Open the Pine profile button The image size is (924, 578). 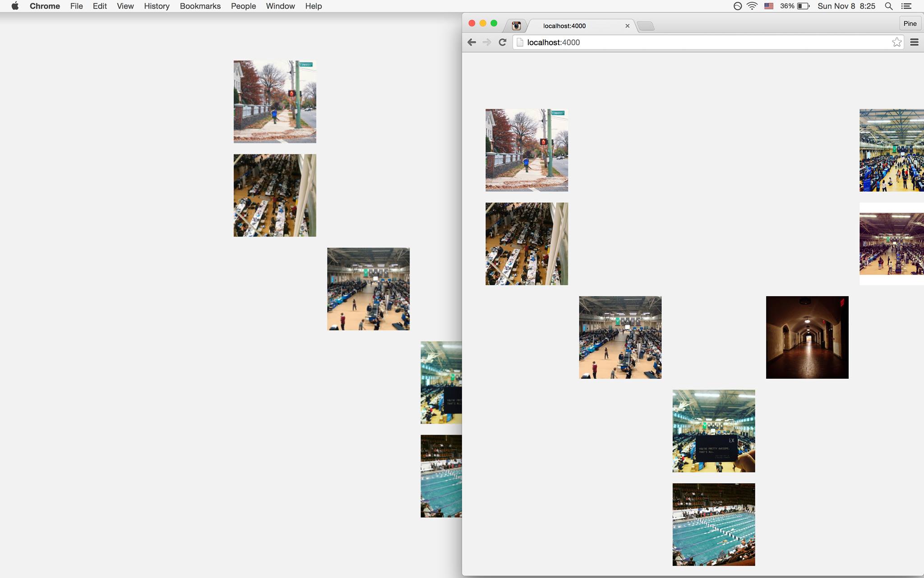click(x=910, y=23)
